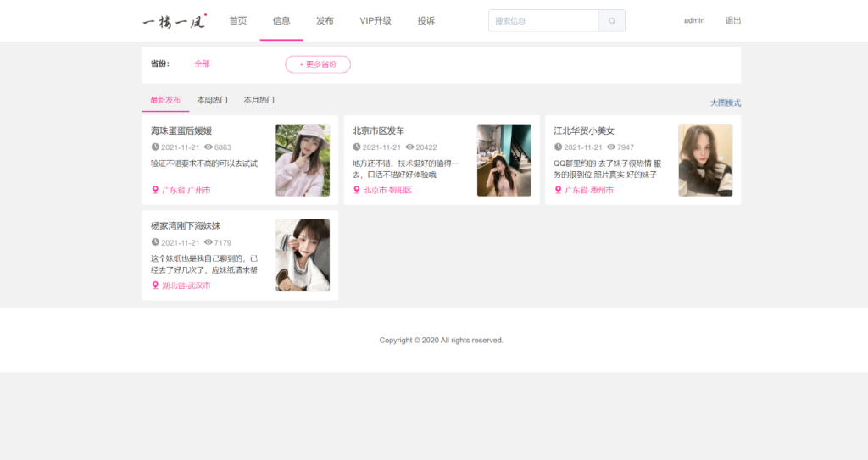Open photo thumbnail of 北京市区发车

tap(504, 160)
